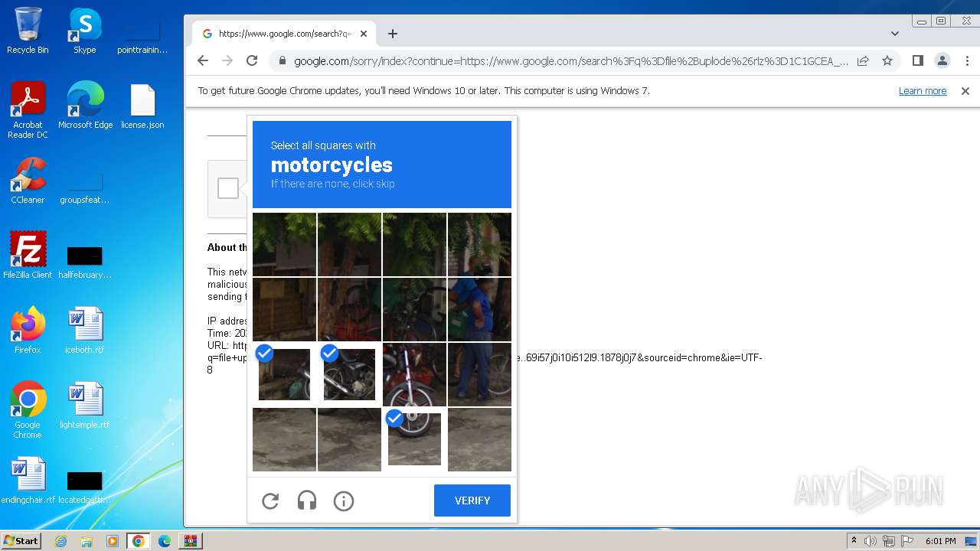980x551 pixels.
Task: Show hidden system tray icons
Action: [854, 541]
